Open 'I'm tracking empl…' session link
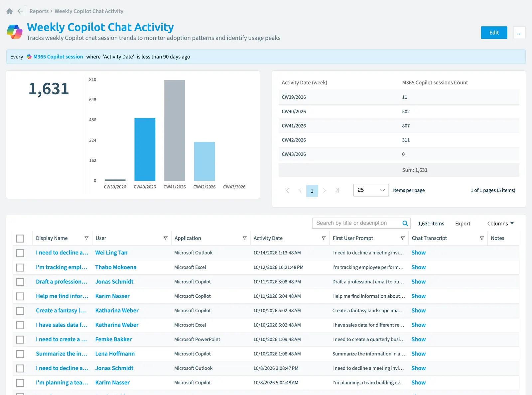This screenshot has height=395, width=532. (x=62, y=267)
